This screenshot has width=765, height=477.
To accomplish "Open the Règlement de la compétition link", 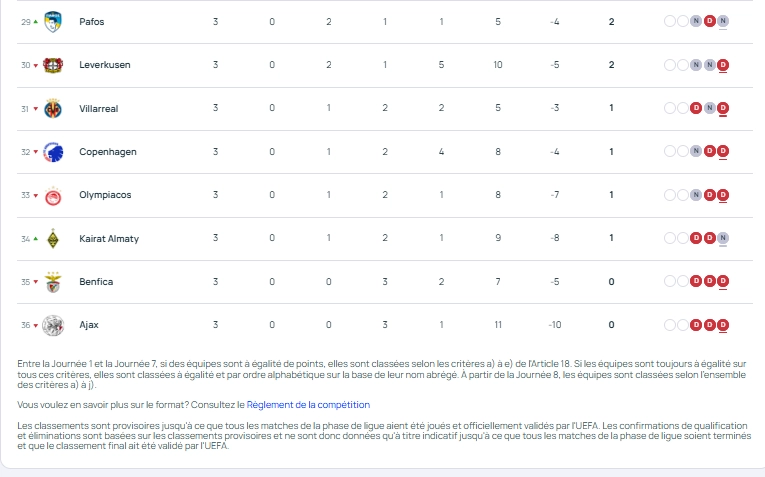I will coord(308,405).
